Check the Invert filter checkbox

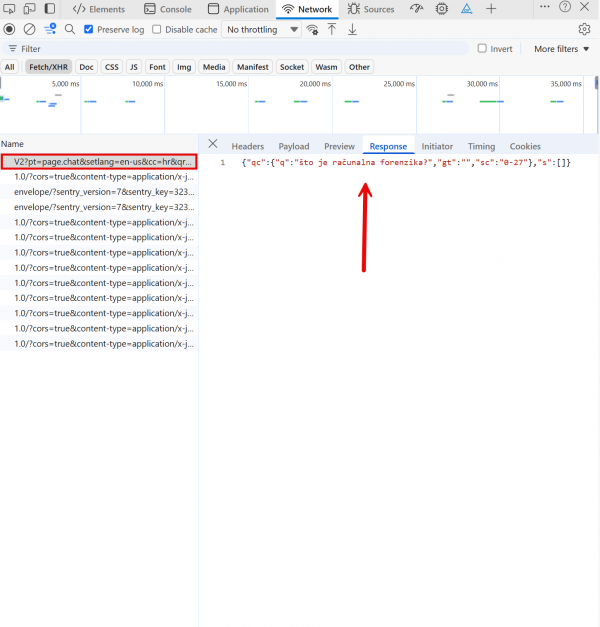482,48
